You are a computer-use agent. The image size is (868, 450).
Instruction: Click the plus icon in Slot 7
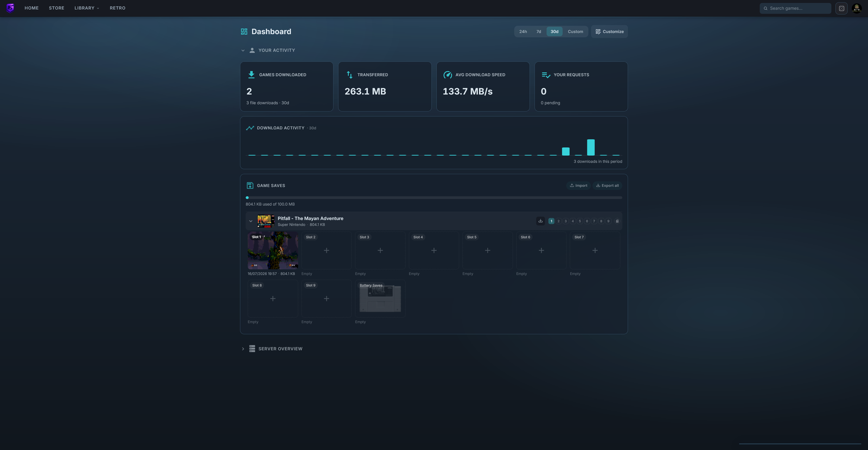pyautogui.click(x=595, y=251)
